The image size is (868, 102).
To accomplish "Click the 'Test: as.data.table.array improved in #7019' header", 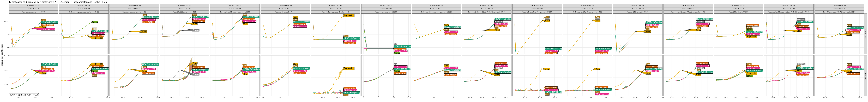I will click(x=235, y=12).
